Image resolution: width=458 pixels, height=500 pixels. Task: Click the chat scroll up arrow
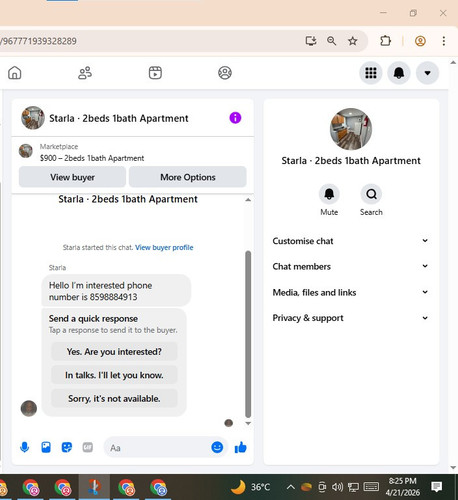click(248, 200)
